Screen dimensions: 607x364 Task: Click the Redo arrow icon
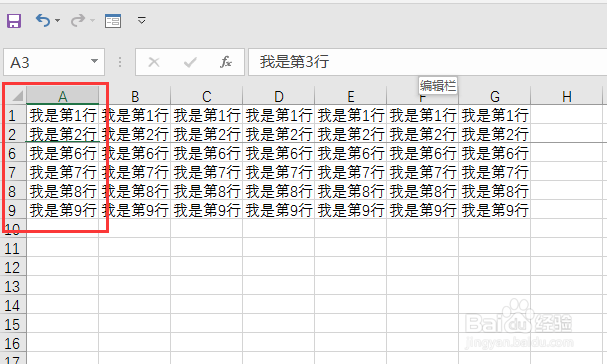78,20
